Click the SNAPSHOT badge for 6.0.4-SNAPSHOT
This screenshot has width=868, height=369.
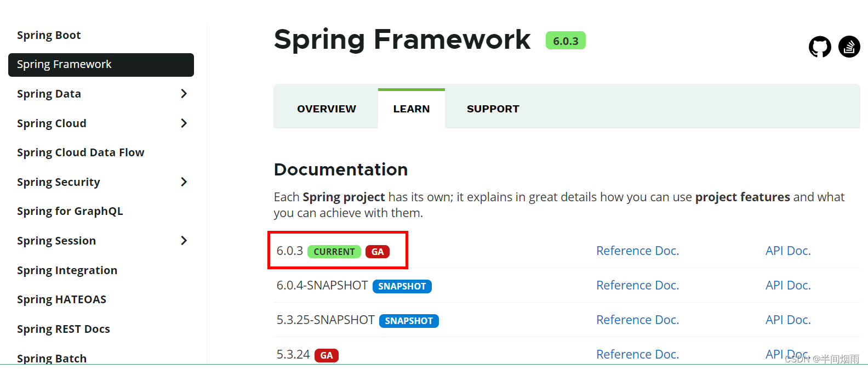click(402, 286)
